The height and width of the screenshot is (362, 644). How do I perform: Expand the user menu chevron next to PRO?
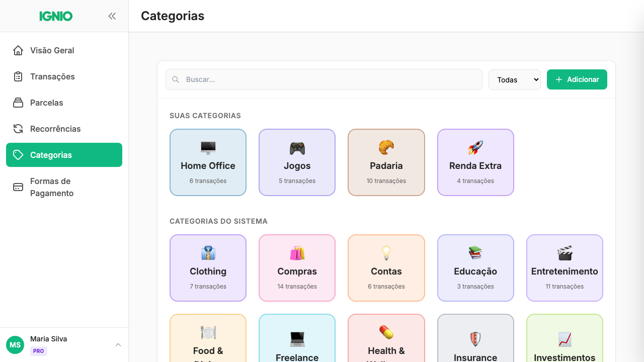pos(118,345)
